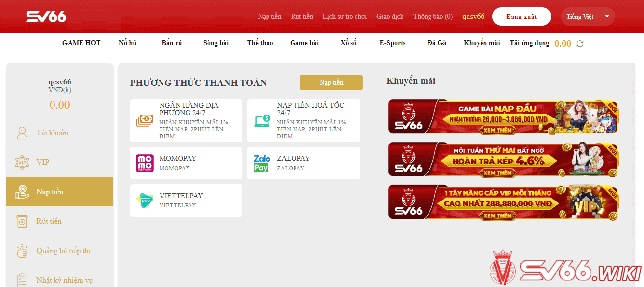Click the Đăng xuất logout button
The height and width of the screenshot is (287, 644).
point(522,17)
